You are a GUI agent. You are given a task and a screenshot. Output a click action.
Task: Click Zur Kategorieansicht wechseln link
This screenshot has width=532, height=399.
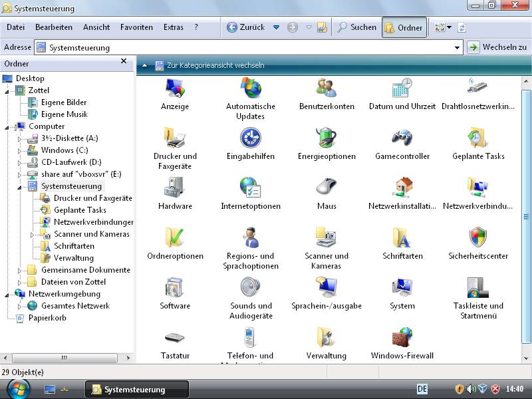coord(215,65)
